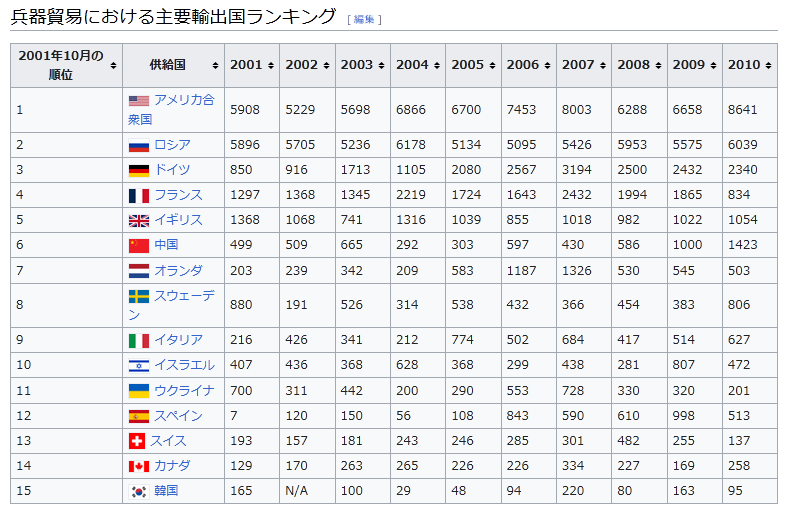Open the イスラエル country link
Image resolution: width=788 pixels, height=507 pixels.
click(x=184, y=365)
